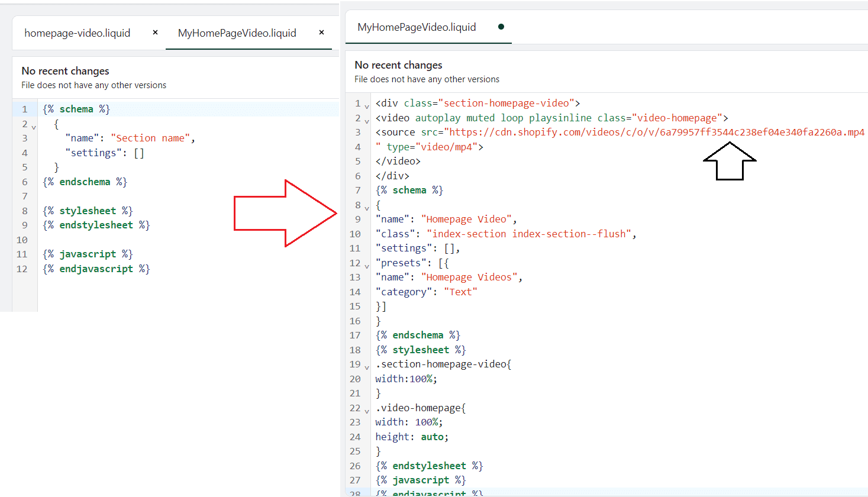Click '{% endschema %}' on line 17 of right editor
Image resolution: width=868 pixels, height=497 pixels.
click(x=418, y=335)
